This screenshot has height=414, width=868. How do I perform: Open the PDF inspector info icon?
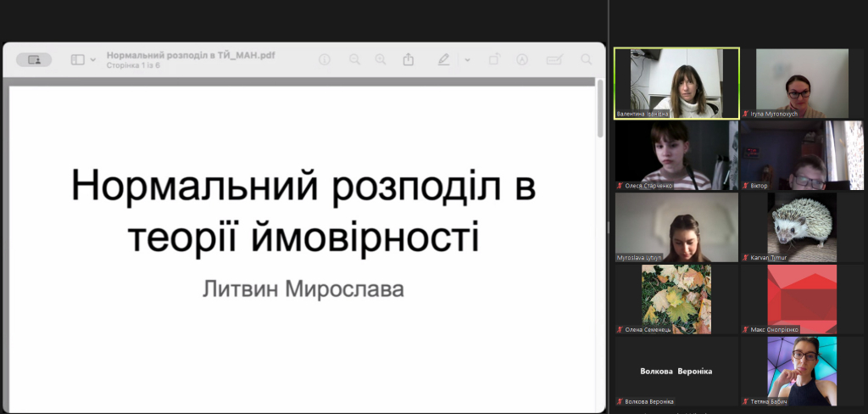(324, 60)
